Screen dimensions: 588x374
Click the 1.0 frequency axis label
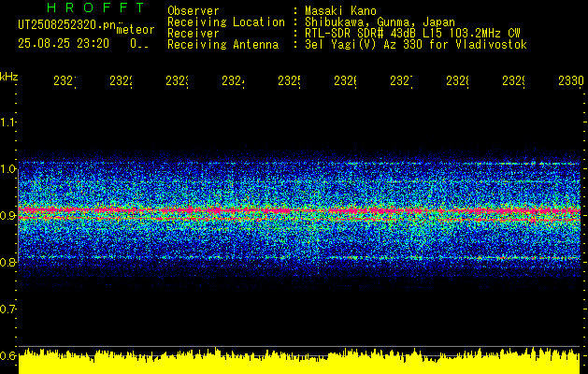pyautogui.click(x=8, y=169)
